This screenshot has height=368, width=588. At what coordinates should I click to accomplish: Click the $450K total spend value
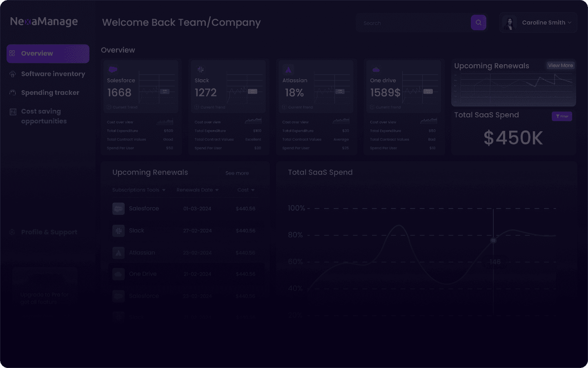click(513, 138)
